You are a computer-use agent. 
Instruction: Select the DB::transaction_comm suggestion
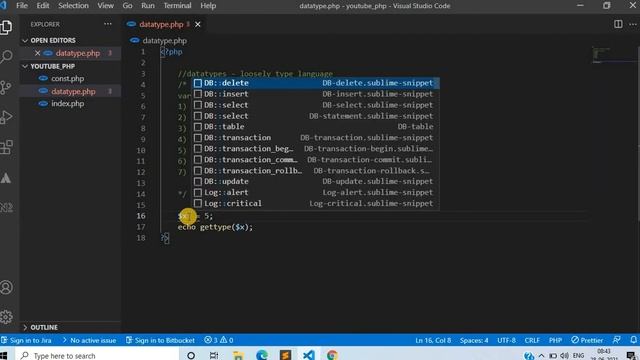point(316,160)
